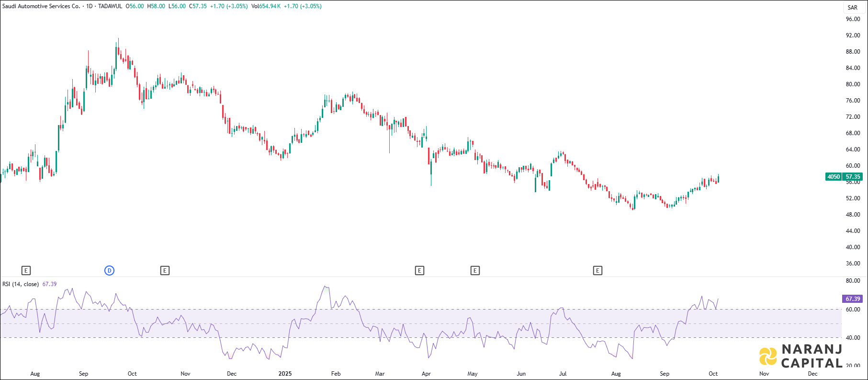Open the SAR currency selector
This screenshot has height=380, width=868.
[x=852, y=7]
